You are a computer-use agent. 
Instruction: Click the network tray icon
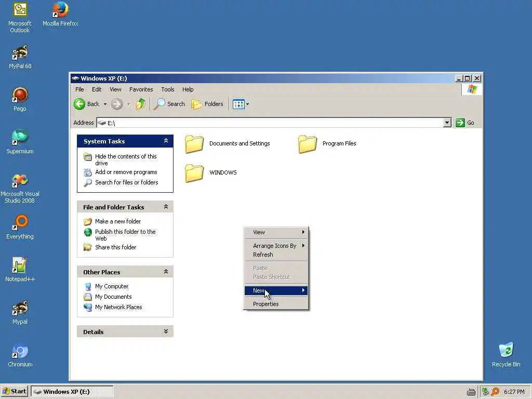[485, 392]
